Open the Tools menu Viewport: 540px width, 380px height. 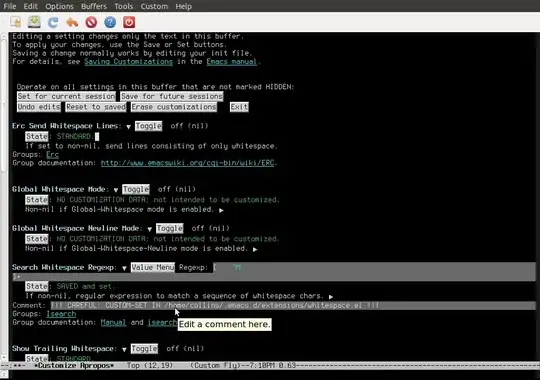coord(124,6)
